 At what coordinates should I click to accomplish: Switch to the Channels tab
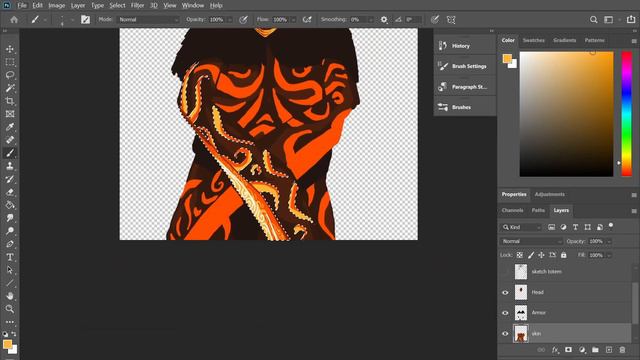pos(512,210)
